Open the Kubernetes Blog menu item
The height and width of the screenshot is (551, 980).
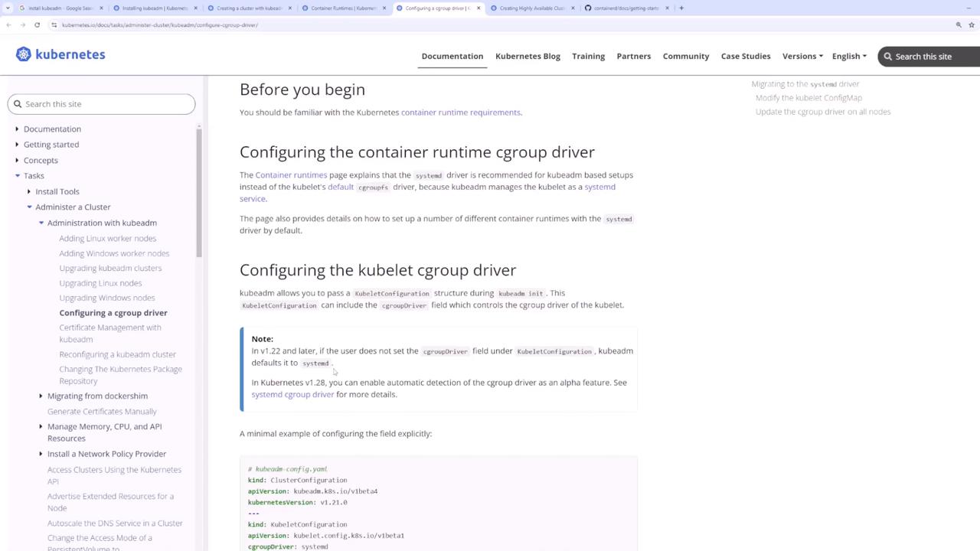coord(528,56)
